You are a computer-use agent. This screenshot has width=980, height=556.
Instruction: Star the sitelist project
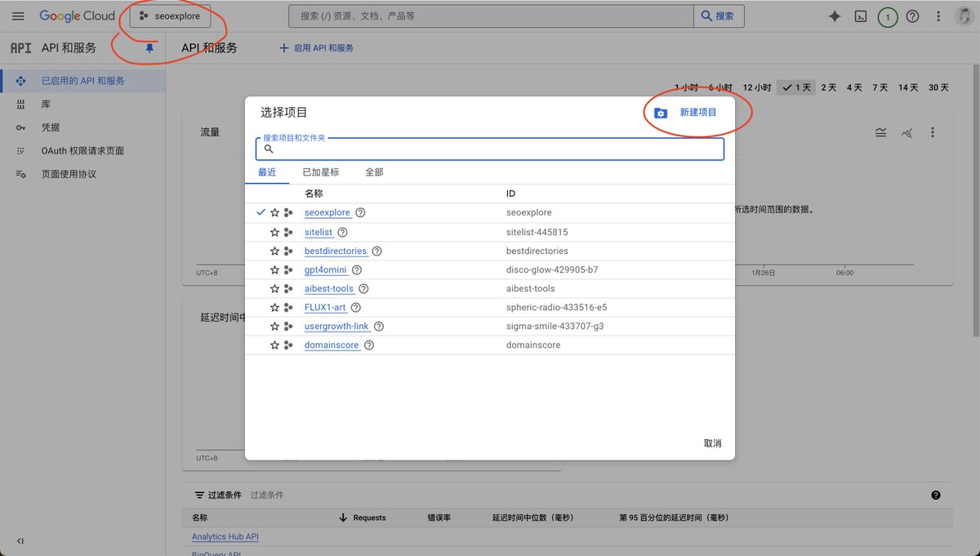274,232
